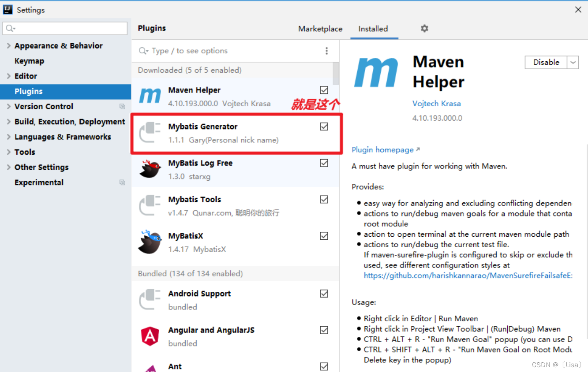The height and width of the screenshot is (372, 588).
Task: Click the project-level icon next to Version Control
Action: 122,107
